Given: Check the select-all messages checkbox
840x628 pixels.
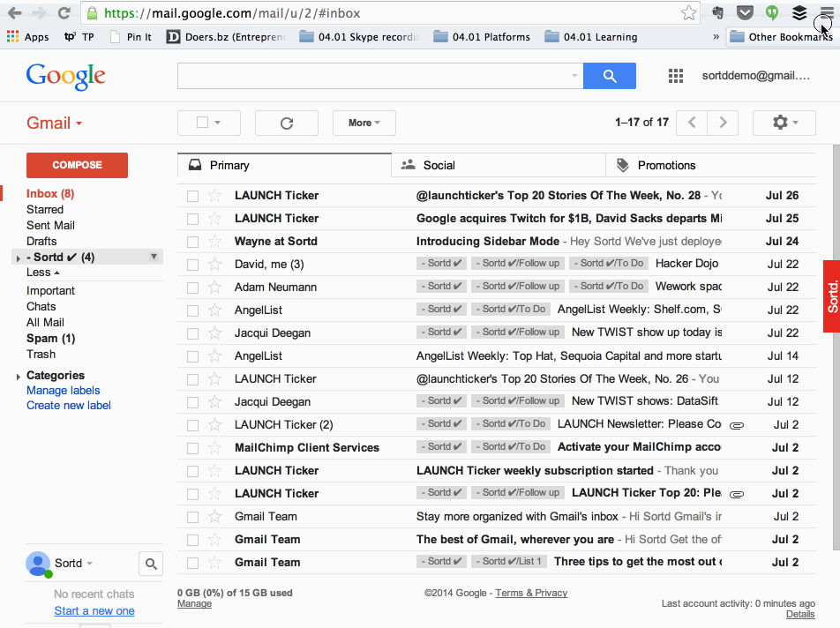Looking at the screenshot, I should pos(201,123).
